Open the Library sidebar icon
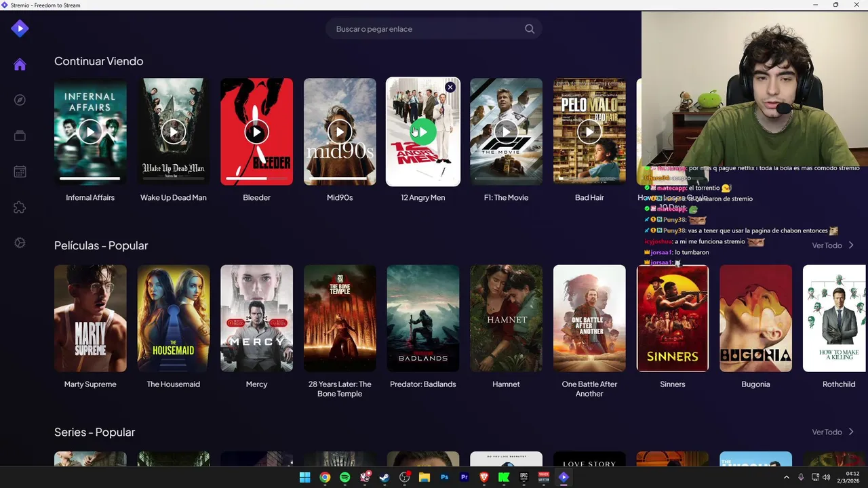 (x=20, y=136)
